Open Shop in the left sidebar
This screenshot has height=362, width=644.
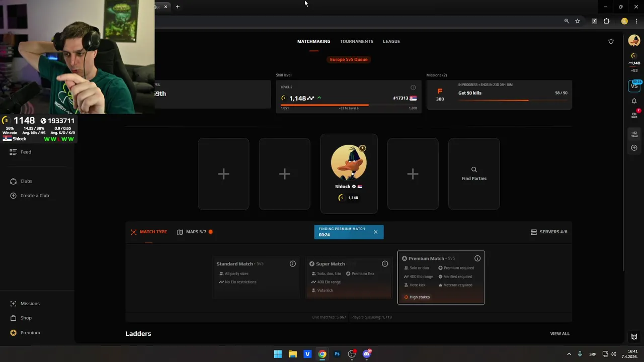(x=21, y=318)
